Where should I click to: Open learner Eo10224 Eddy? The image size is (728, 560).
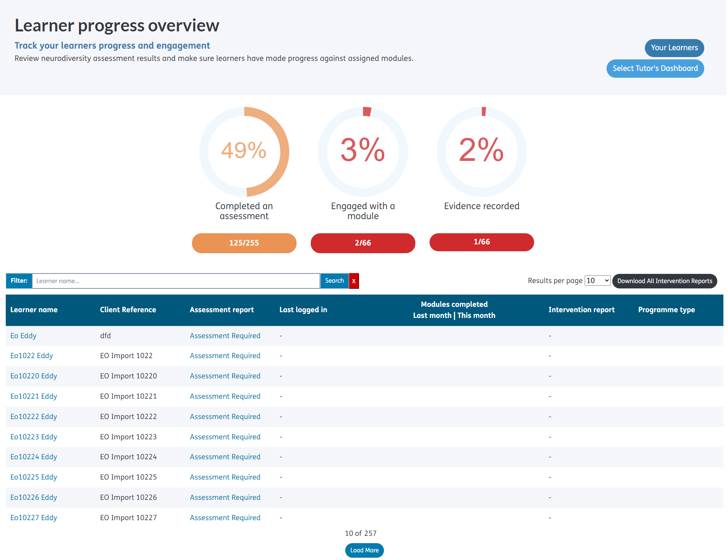tap(34, 457)
